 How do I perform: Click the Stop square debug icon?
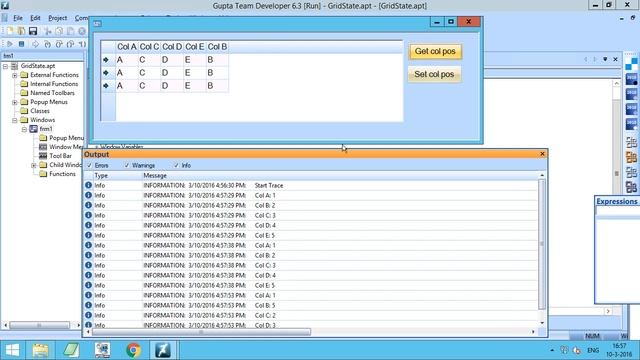[22, 44]
